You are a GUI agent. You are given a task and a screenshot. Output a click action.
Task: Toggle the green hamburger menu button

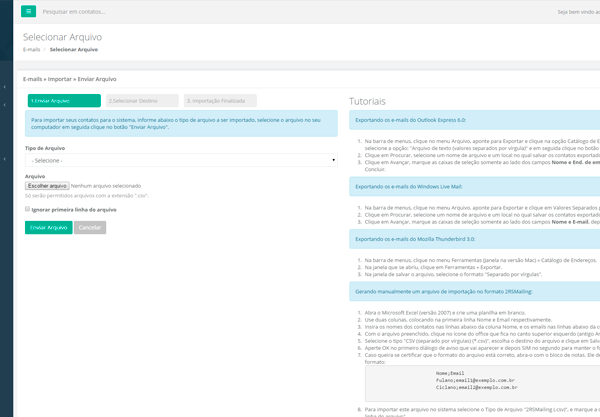click(x=28, y=11)
